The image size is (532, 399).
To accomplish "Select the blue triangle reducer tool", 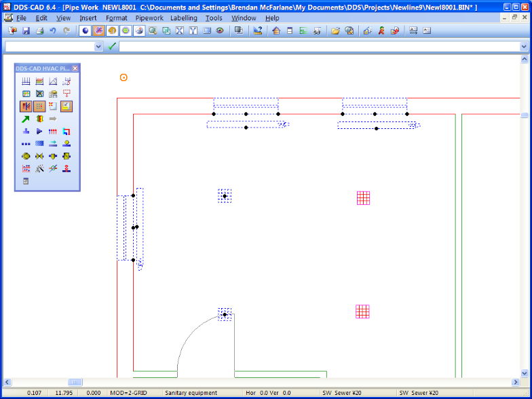I will click(x=39, y=132).
